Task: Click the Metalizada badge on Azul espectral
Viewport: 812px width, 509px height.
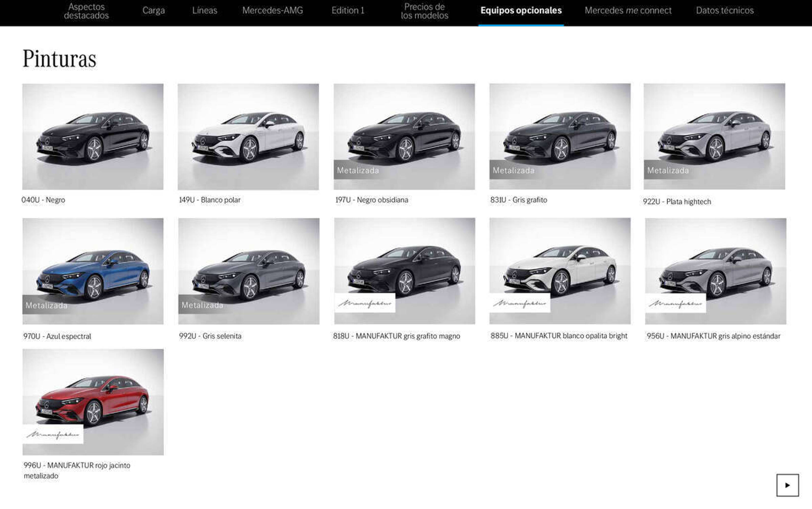Action: tap(47, 305)
